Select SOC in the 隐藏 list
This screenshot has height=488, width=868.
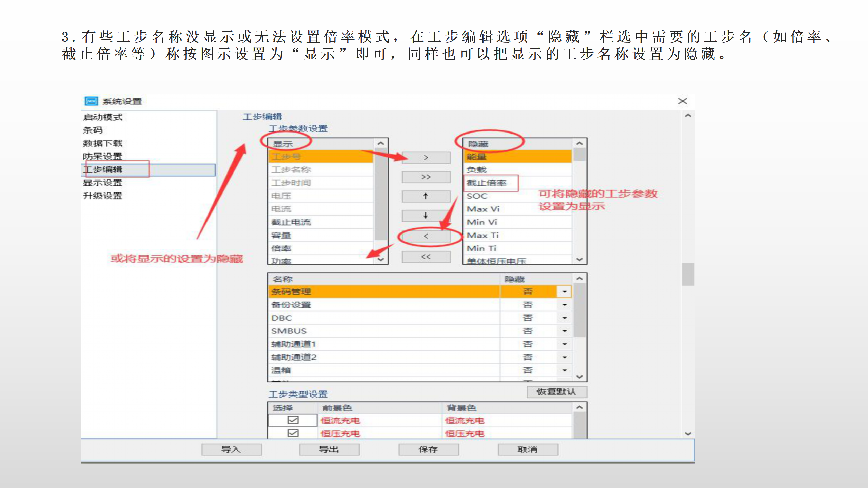[518, 196]
